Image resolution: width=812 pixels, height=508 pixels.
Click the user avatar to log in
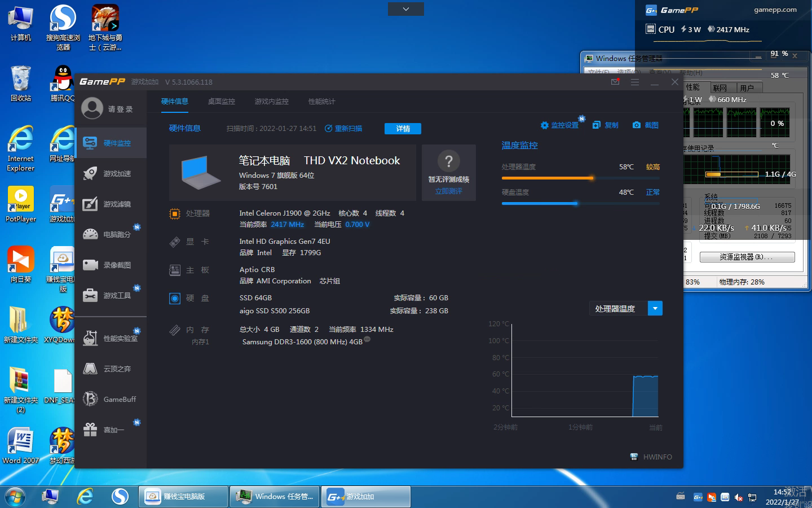(92, 108)
